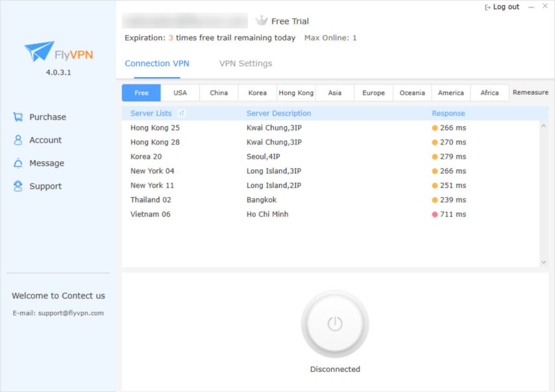Sort by the Response column header
The image size is (555, 392).
448,114
